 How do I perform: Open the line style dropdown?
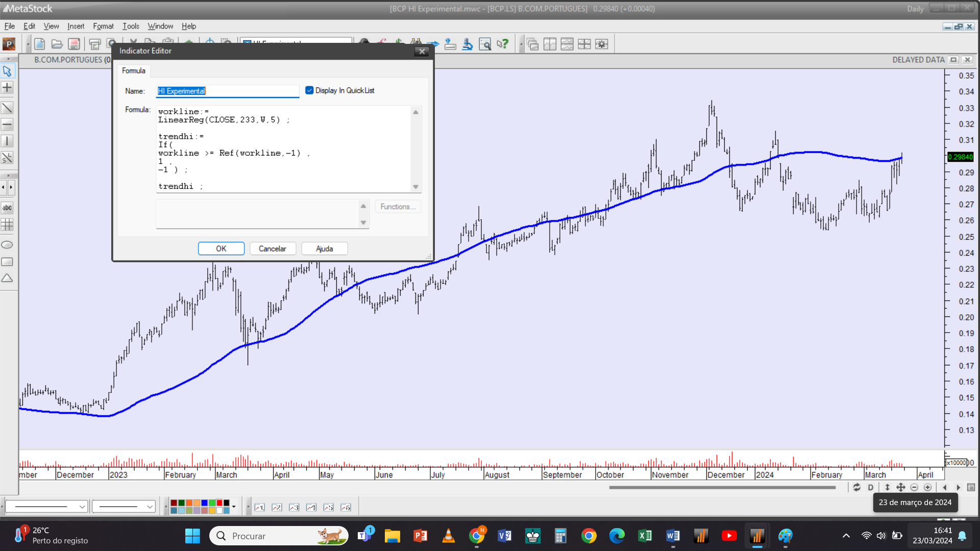(82, 507)
